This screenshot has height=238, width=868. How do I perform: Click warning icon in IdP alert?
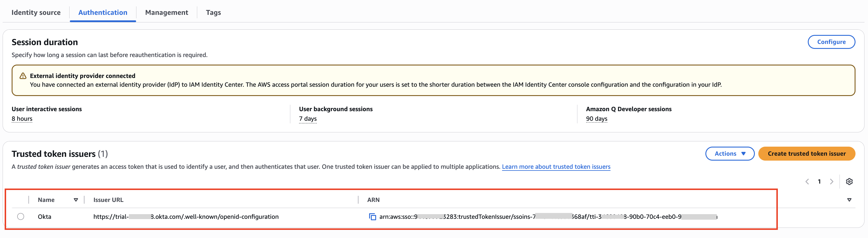click(x=23, y=76)
